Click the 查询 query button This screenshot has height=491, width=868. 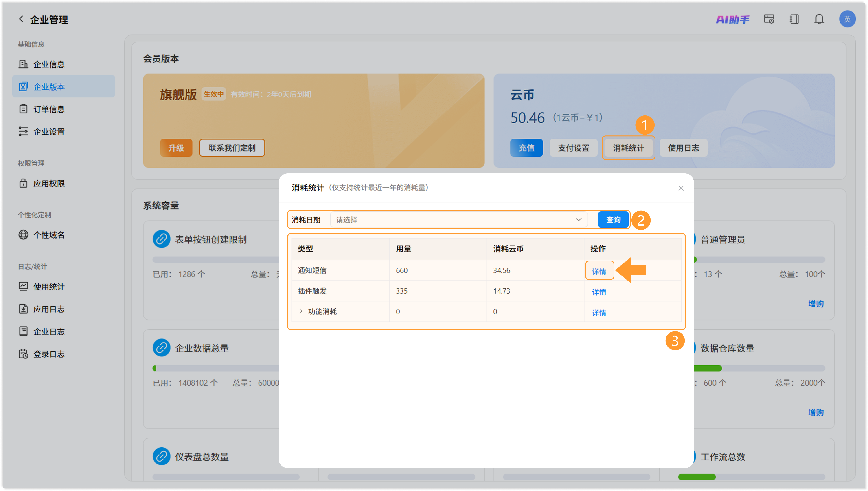point(613,219)
